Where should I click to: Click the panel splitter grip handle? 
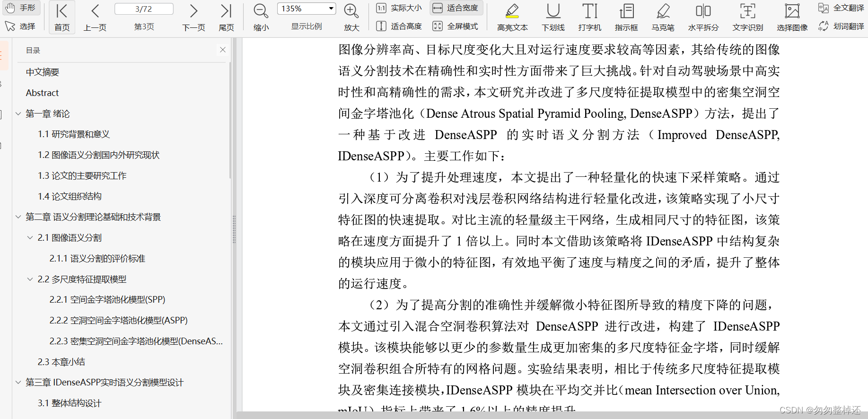[x=234, y=229]
